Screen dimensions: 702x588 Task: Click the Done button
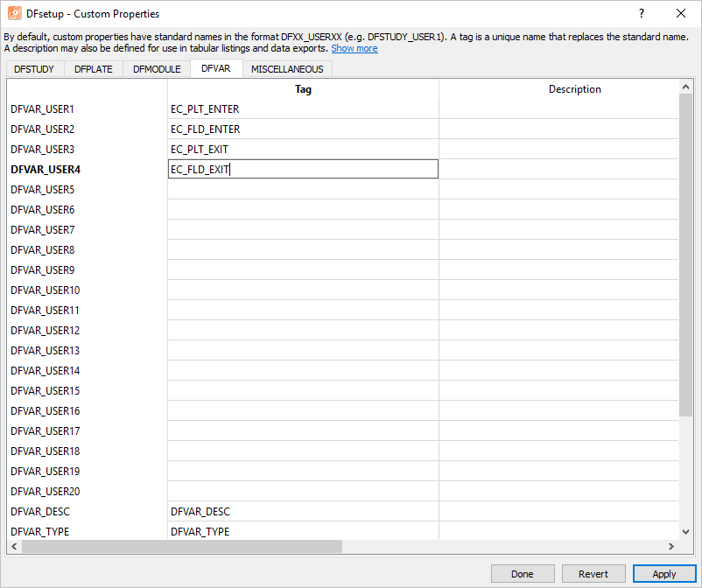pos(523,574)
